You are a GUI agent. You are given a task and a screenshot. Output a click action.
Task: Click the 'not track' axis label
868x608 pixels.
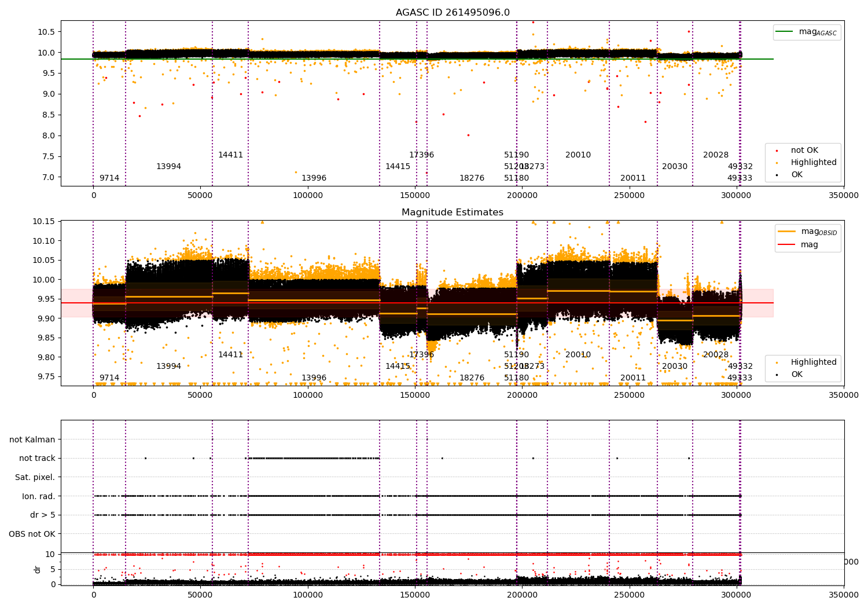coord(37,459)
